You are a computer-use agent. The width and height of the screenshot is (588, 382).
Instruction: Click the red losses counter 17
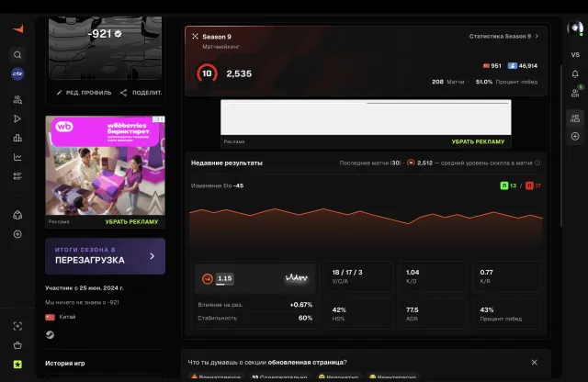pyautogui.click(x=533, y=185)
